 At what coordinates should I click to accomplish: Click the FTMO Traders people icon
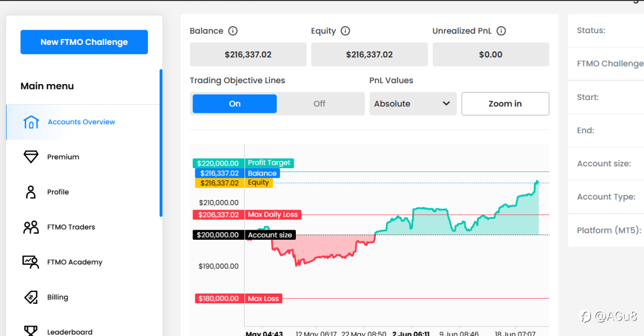point(31,227)
